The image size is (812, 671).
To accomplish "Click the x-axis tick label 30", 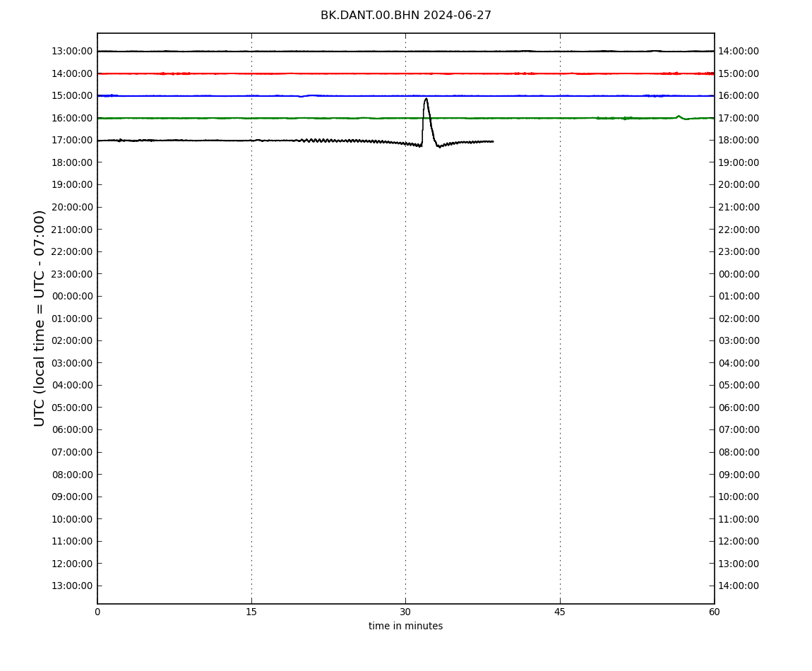I will (x=405, y=612).
